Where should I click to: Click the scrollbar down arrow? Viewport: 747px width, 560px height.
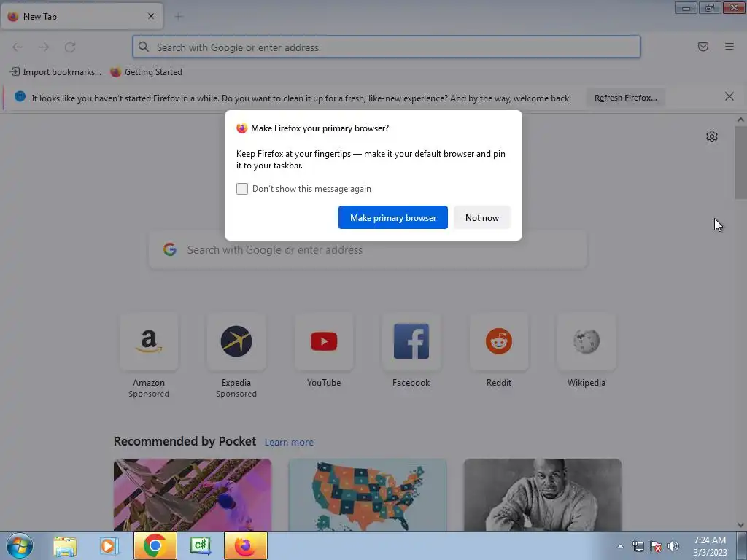740,525
